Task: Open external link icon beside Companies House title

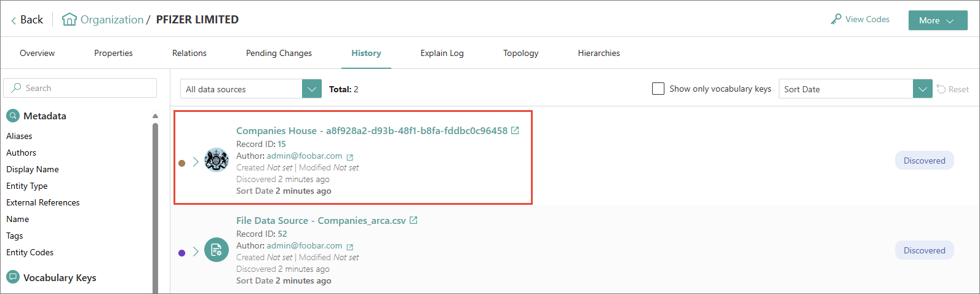Action: 515,130
